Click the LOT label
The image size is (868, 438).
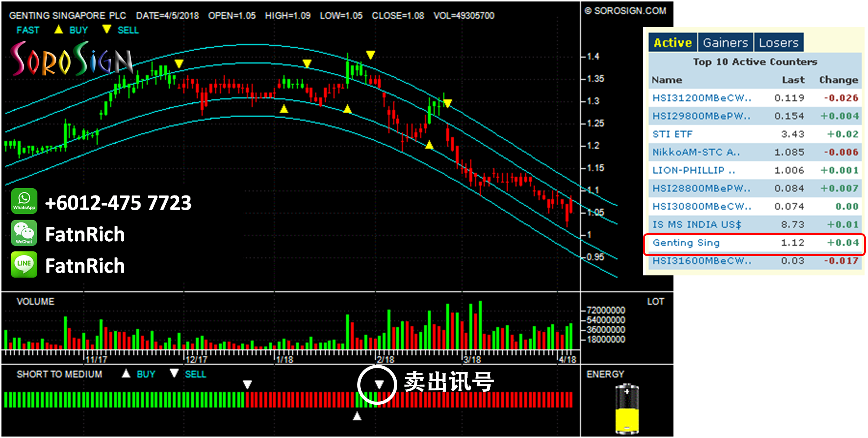pyautogui.click(x=655, y=301)
